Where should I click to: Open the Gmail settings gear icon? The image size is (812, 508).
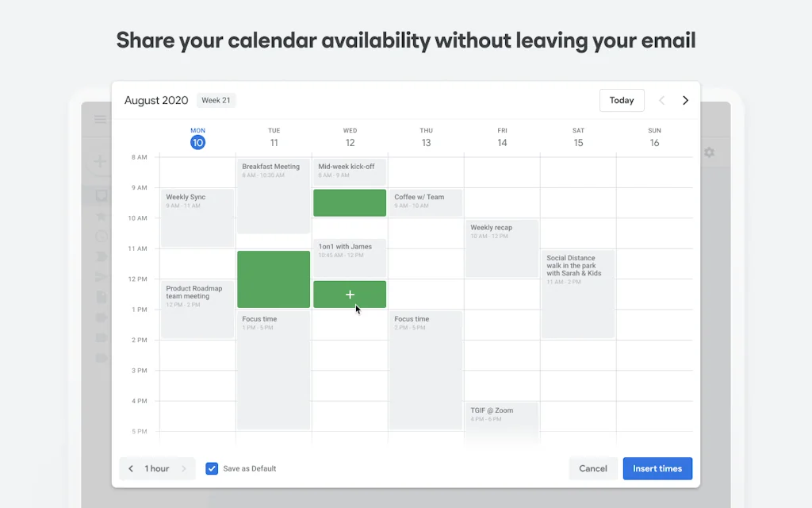tap(709, 152)
